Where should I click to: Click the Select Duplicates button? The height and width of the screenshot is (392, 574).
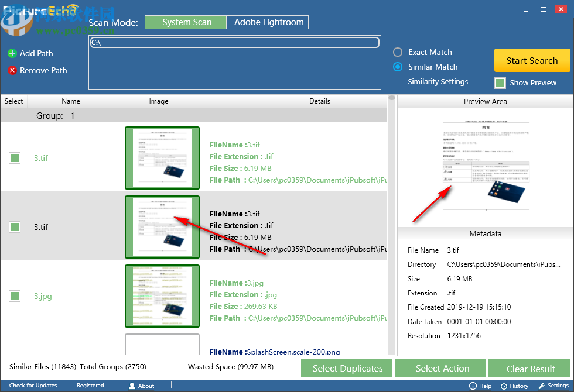[347, 368]
